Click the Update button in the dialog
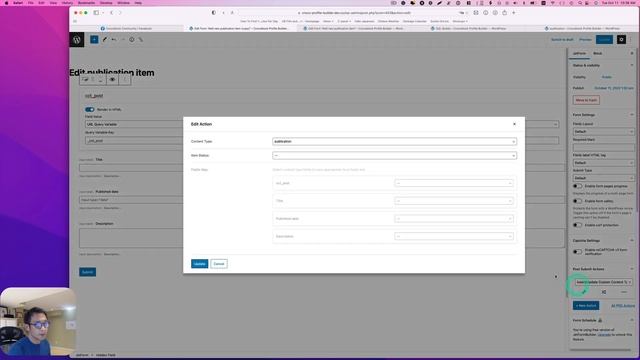The height and width of the screenshot is (360, 640). (x=200, y=264)
